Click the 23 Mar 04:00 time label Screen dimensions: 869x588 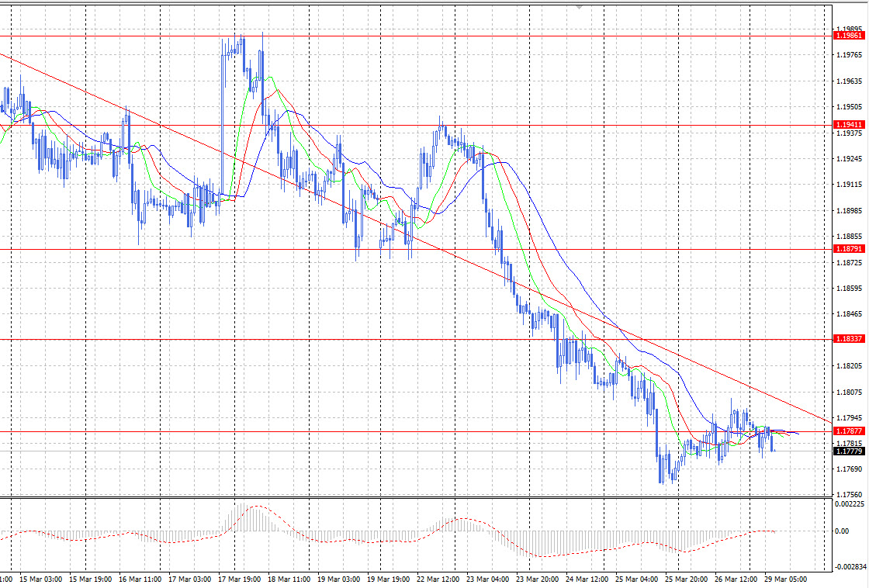pyautogui.click(x=487, y=579)
